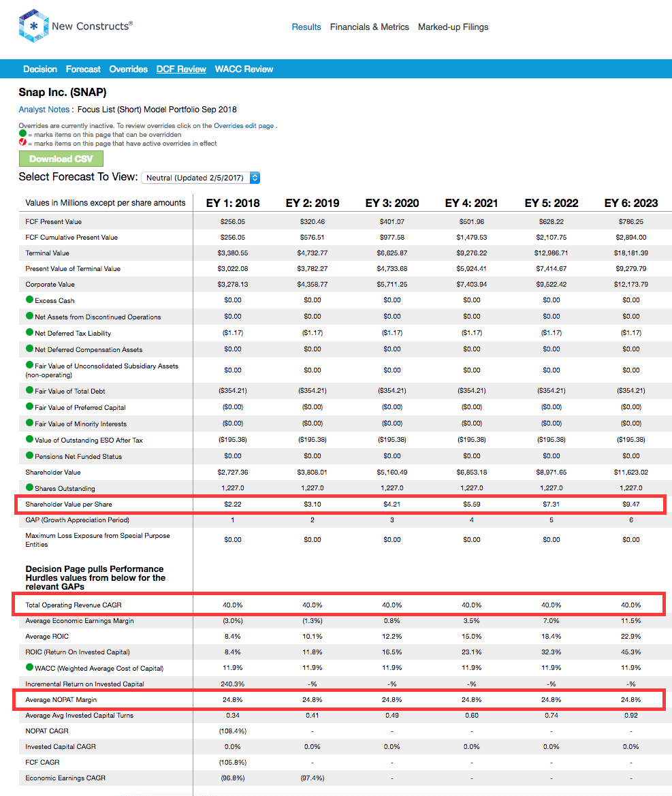Click the Download CSV button
This screenshot has height=796, width=672.
(x=61, y=159)
